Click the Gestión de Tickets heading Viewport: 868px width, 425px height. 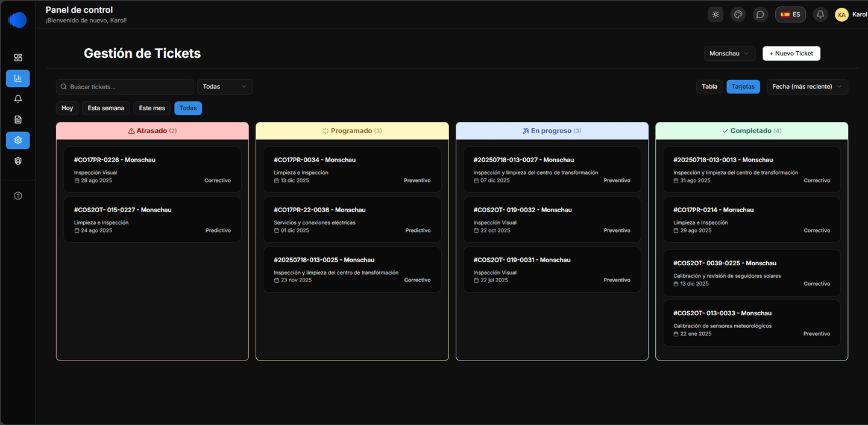coord(142,53)
